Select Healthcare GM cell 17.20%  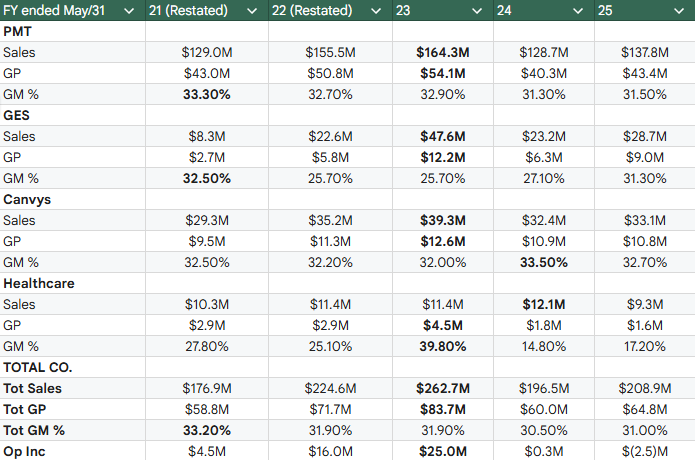pyautogui.click(x=645, y=346)
